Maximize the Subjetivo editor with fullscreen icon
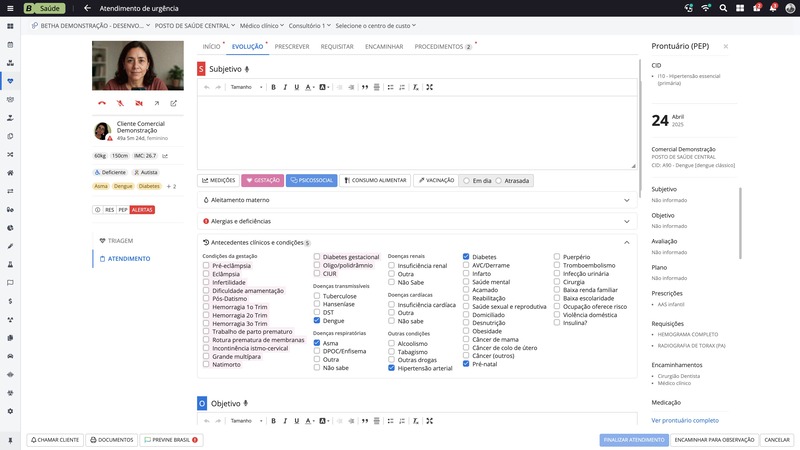The image size is (800, 450). click(429, 87)
